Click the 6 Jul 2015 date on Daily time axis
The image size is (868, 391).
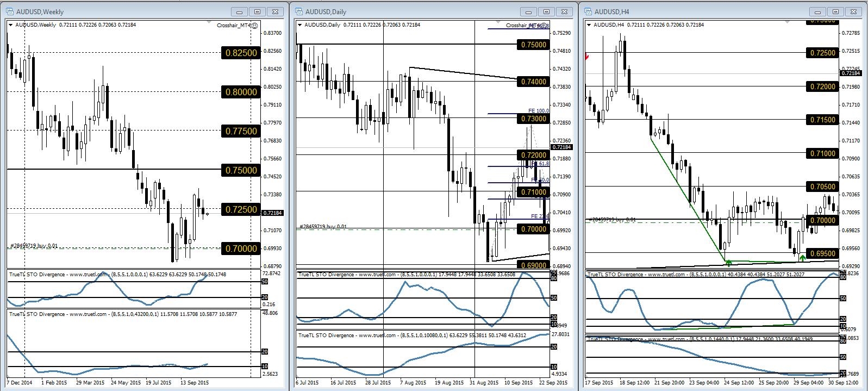(x=307, y=383)
